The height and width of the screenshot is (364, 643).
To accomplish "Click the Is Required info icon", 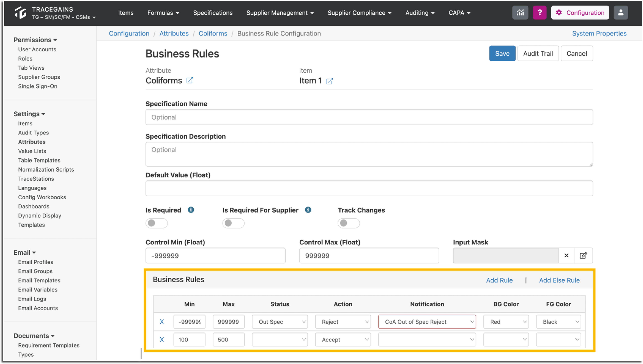I will (191, 210).
